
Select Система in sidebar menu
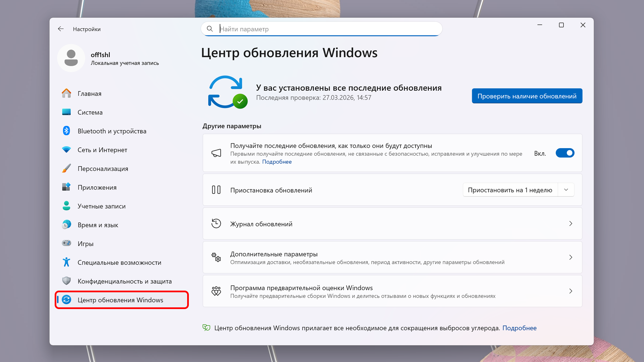90,112
